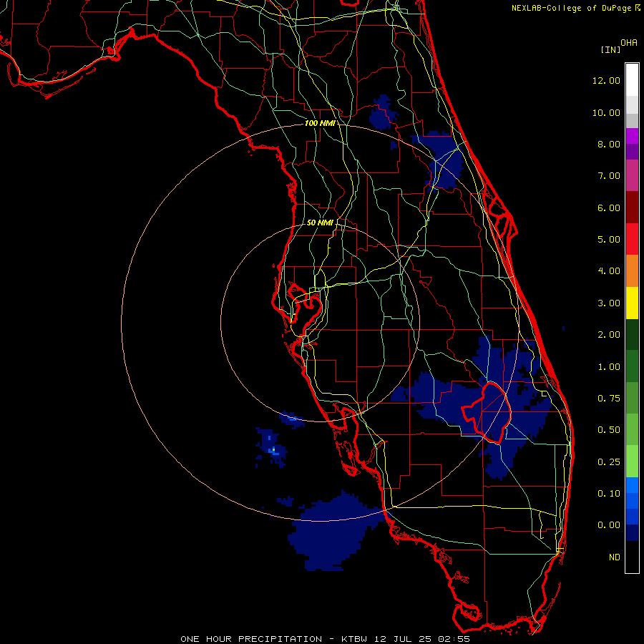Click the ND legend label

615,557
